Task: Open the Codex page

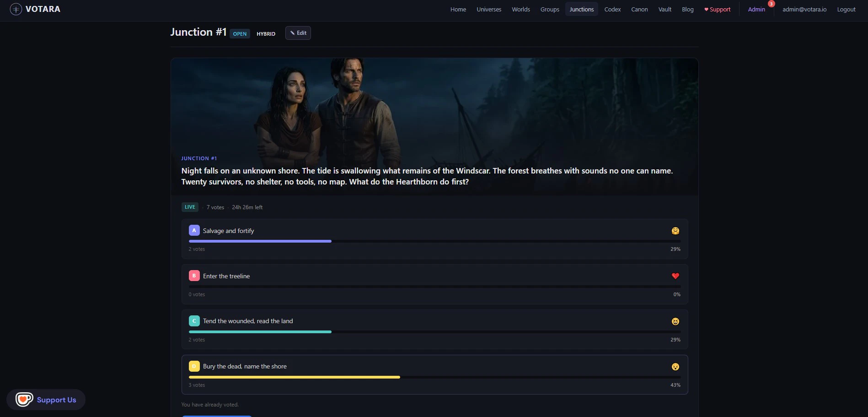Action: coord(612,9)
